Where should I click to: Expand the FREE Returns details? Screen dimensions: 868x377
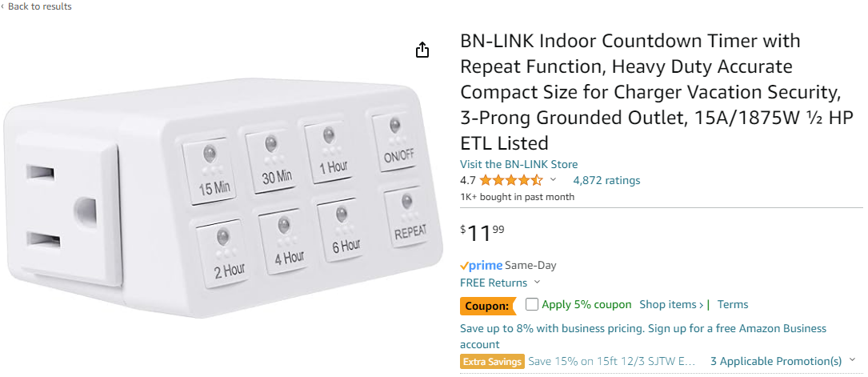coord(537,283)
